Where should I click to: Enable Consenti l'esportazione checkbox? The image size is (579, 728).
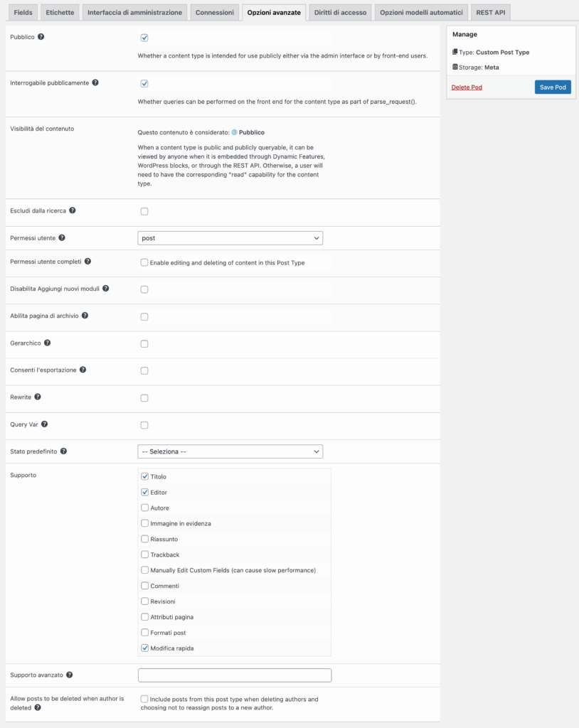[x=144, y=370]
